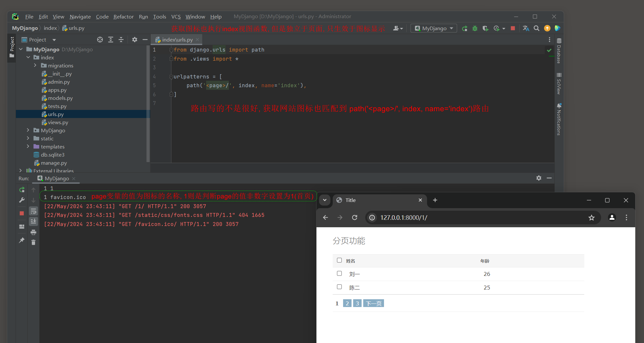The height and width of the screenshot is (343, 644).
Task: Open the account user icon in PyCharm toolbar
Action: click(398, 29)
